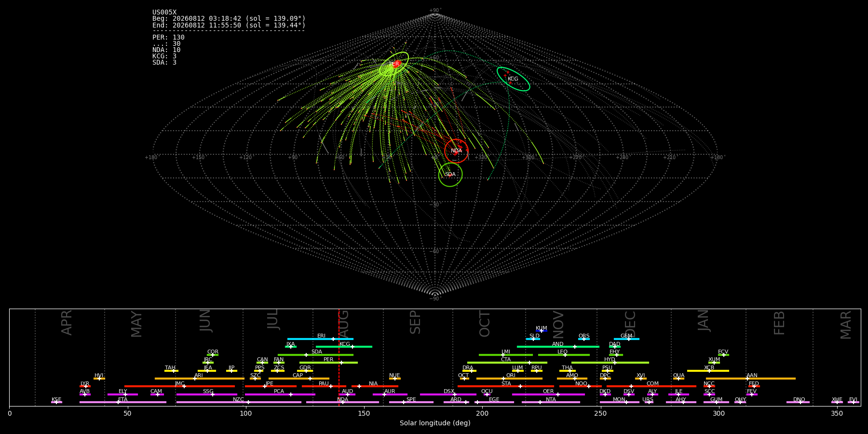This screenshot has height=434, width=868.
Task: Click the SPE pink bar in timeline
Action: point(411,402)
